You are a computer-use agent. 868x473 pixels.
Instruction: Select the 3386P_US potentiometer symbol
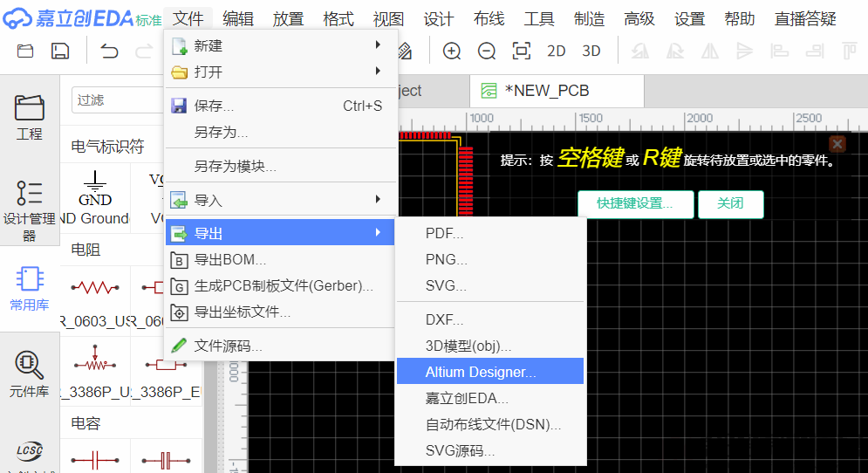pos(95,371)
